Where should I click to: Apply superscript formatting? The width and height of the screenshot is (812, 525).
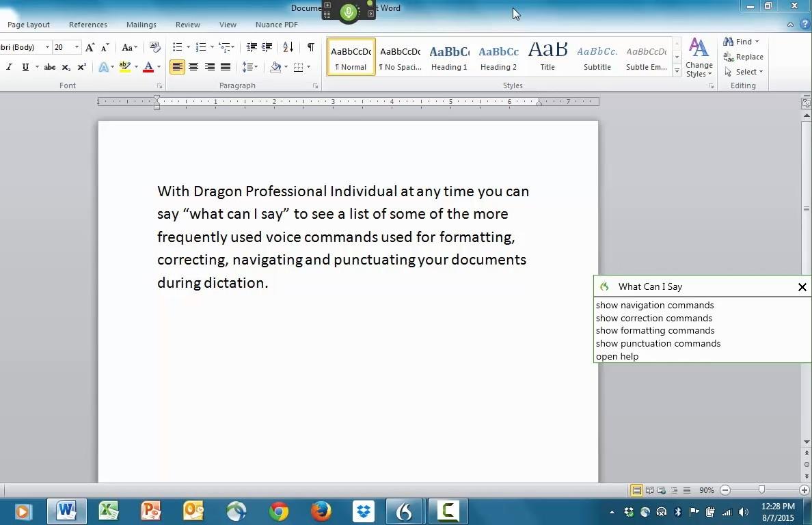pyautogui.click(x=81, y=67)
